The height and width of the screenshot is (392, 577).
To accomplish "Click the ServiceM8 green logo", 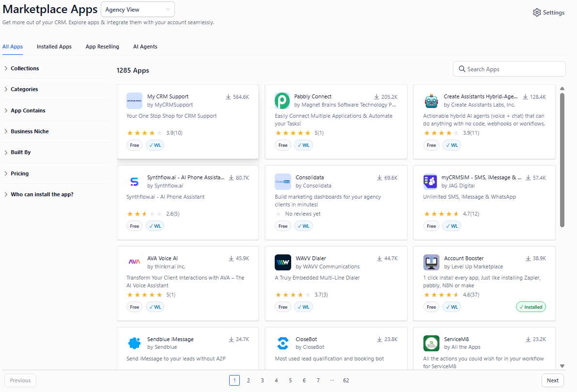I will (x=431, y=344).
